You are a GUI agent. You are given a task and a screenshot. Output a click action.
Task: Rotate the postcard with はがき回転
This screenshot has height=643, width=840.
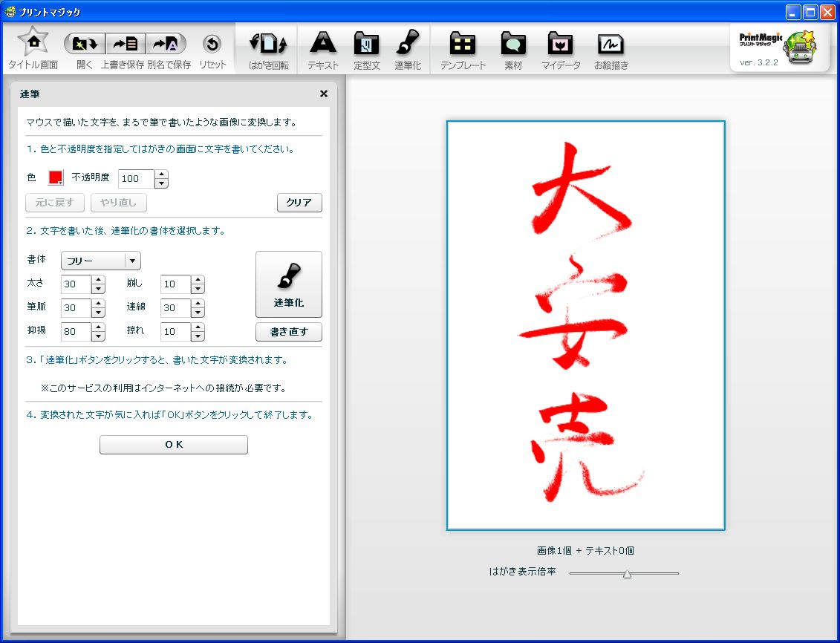point(268,45)
